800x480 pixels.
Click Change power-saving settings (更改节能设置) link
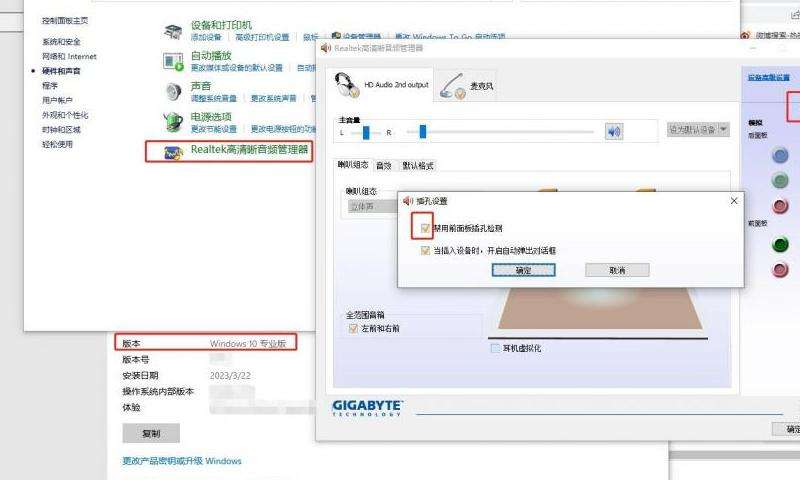click(214, 129)
